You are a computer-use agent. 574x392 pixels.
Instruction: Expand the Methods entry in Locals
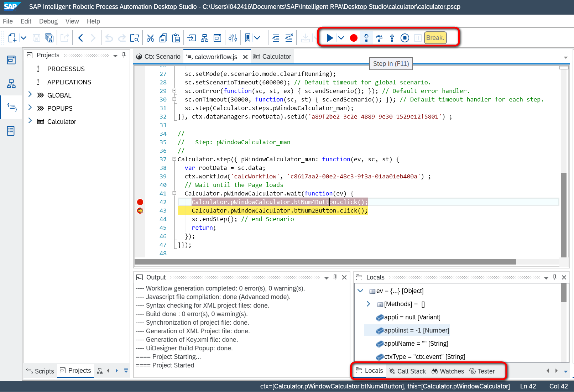point(369,304)
